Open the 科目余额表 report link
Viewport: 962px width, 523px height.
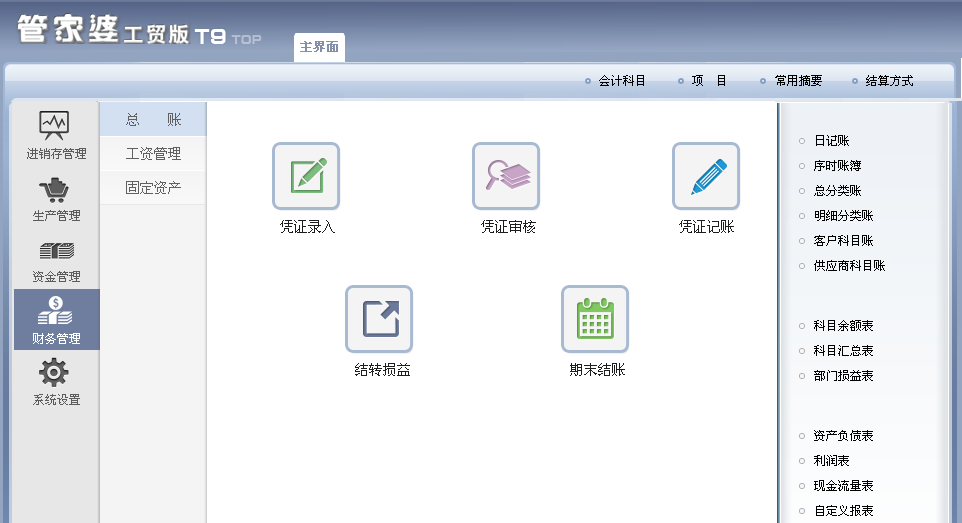point(844,326)
